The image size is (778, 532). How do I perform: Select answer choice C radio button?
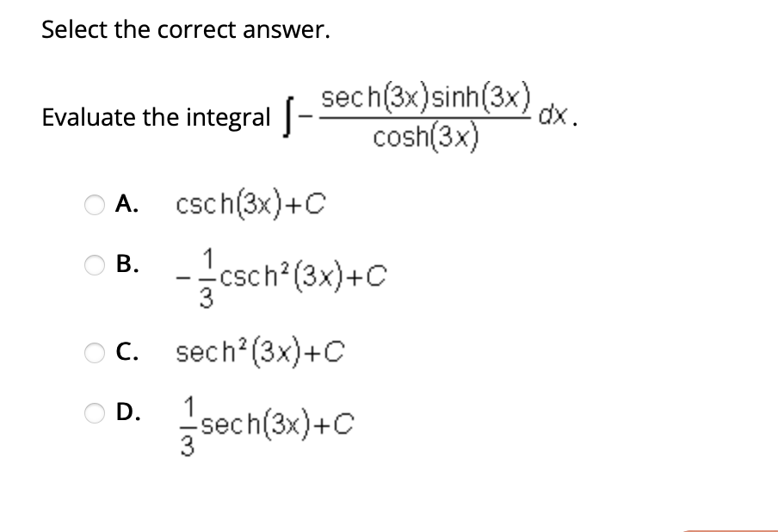click(x=94, y=352)
